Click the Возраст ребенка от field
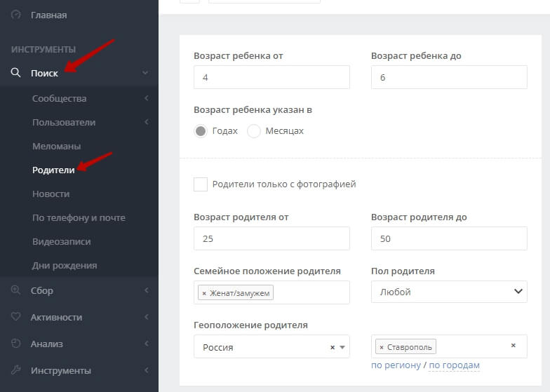550x392 pixels. click(x=271, y=77)
